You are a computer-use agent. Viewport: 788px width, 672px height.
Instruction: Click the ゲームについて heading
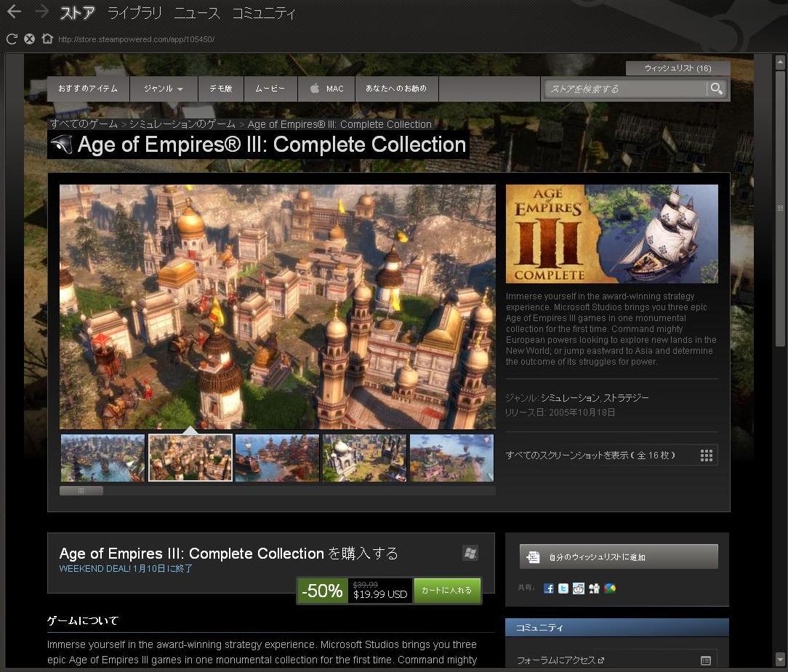click(82, 620)
